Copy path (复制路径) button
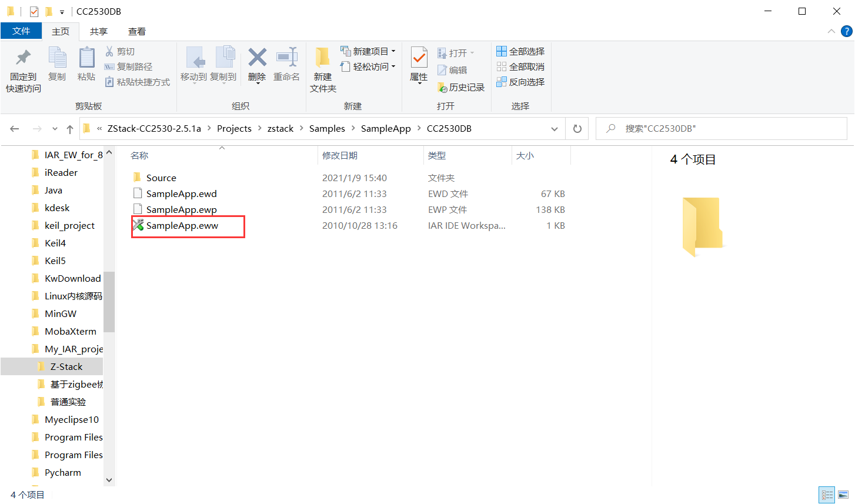 pyautogui.click(x=128, y=67)
